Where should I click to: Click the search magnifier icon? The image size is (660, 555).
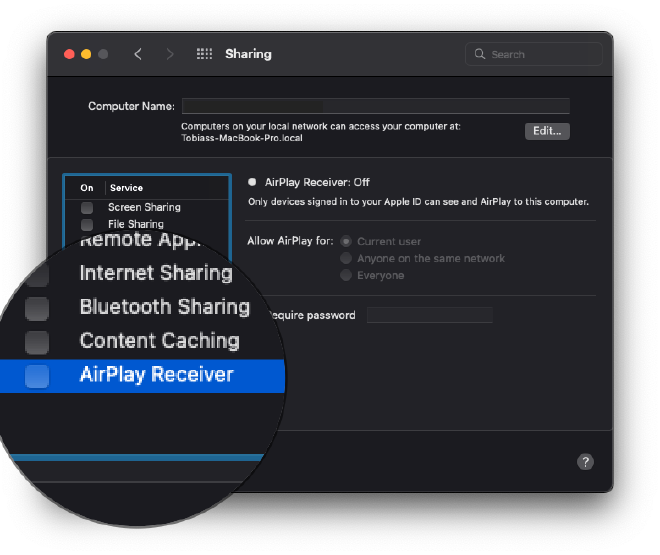tap(480, 54)
